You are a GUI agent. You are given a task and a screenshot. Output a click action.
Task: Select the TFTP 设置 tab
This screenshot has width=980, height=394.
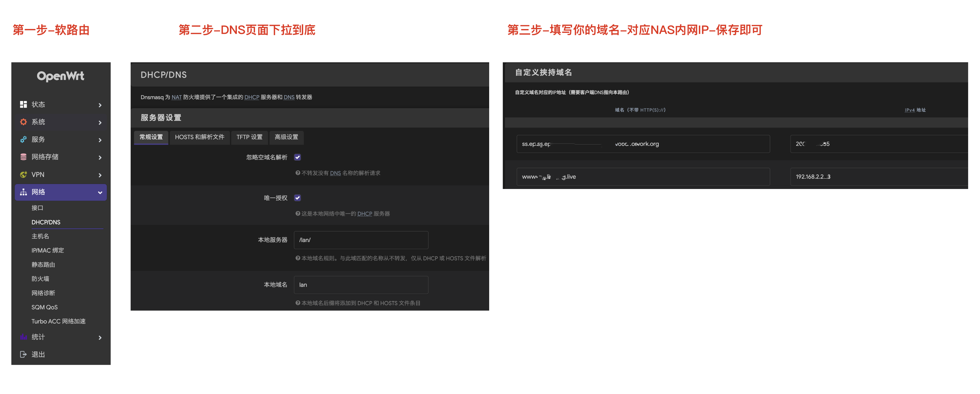(x=249, y=137)
